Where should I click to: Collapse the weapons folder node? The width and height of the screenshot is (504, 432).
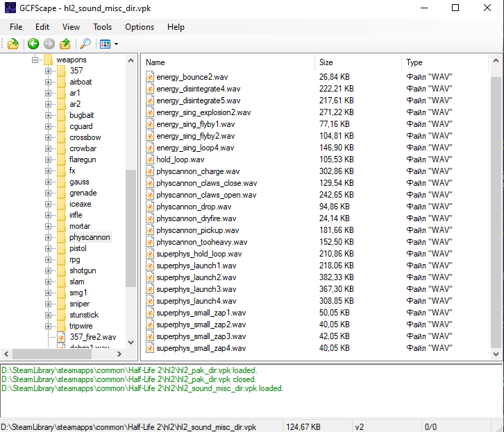(35, 60)
